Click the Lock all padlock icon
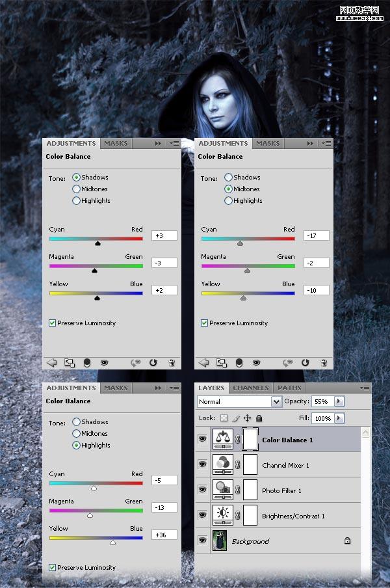The image size is (390, 588). (x=259, y=418)
